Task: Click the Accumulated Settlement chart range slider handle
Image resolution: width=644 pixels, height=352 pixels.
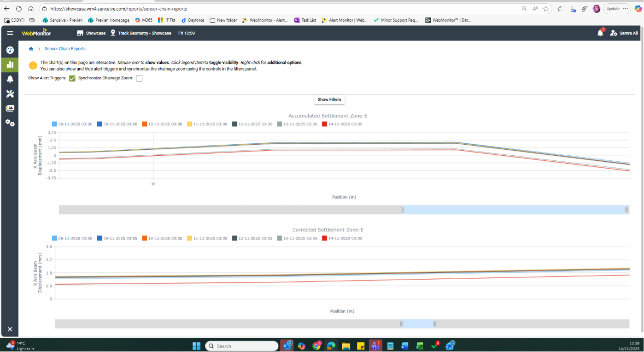Action: [x=402, y=210]
